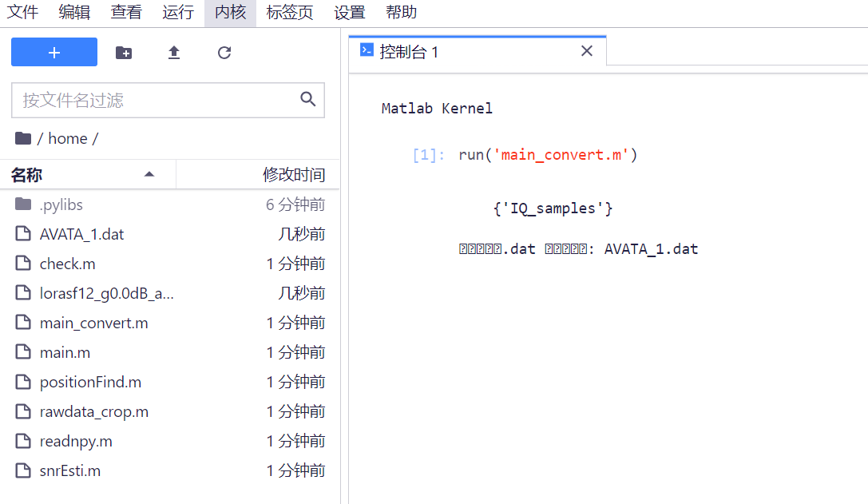
Task: Sort files by 修改时间 column
Action: [x=293, y=175]
